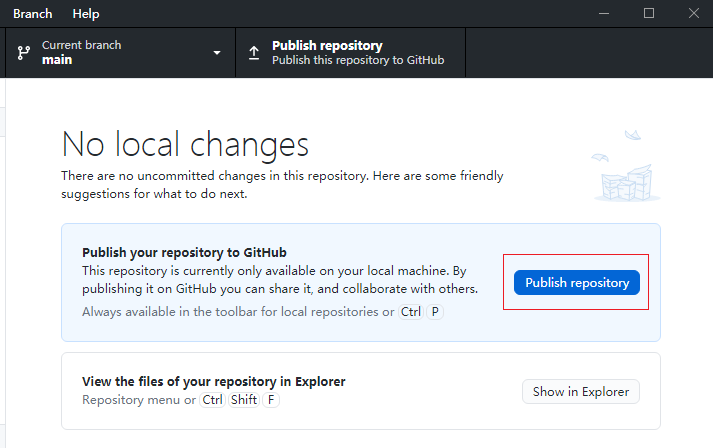Click the upload arrow icon for Publish repository
The height and width of the screenshot is (448, 713).
(x=254, y=53)
